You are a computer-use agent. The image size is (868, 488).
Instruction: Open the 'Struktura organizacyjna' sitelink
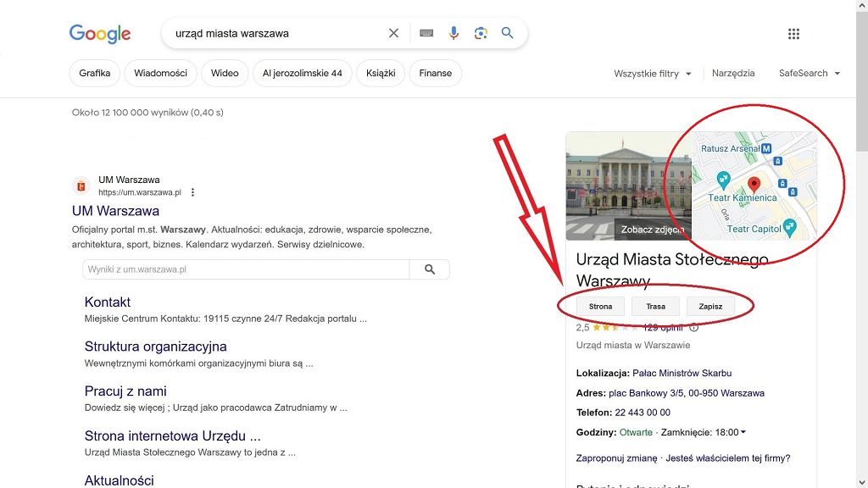pyautogui.click(x=156, y=347)
